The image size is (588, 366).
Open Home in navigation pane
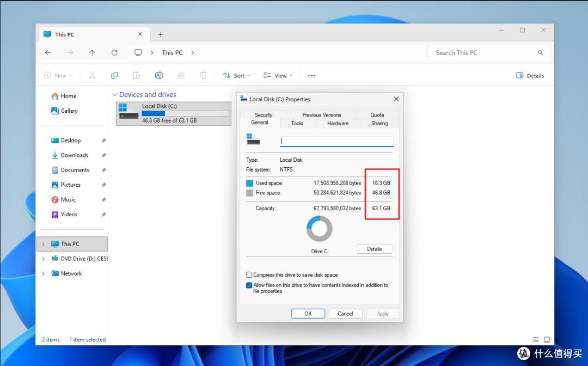tap(68, 96)
